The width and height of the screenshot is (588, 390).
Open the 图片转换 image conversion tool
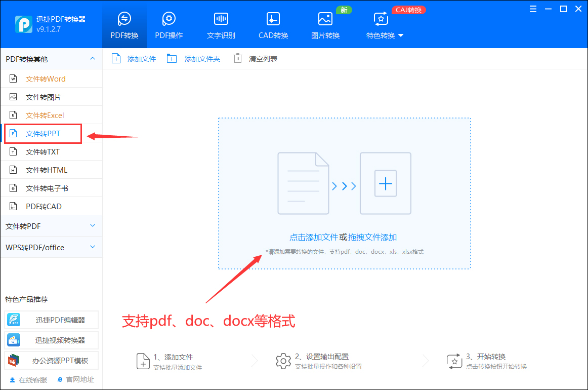(325, 24)
